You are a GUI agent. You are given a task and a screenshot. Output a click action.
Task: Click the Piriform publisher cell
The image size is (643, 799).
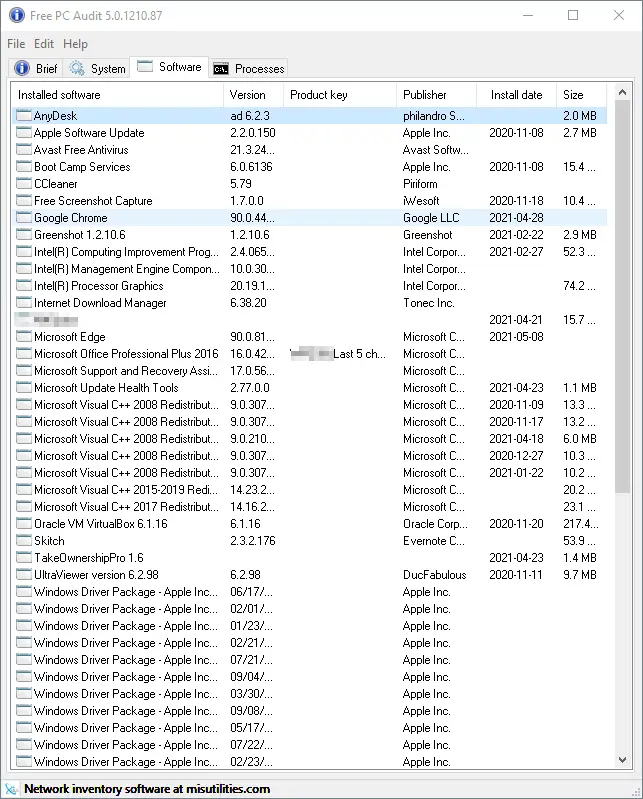click(420, 183)
